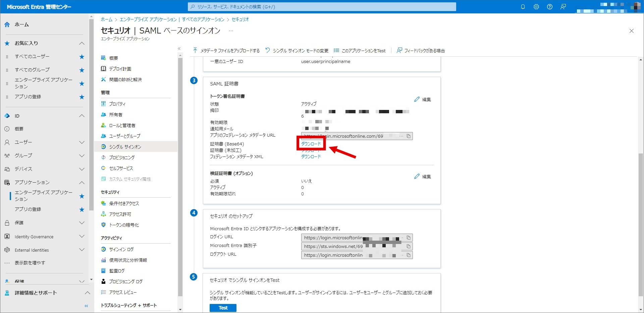Click the feedback icon in top bar
644x313 pixels.
(x=563, y=7)
